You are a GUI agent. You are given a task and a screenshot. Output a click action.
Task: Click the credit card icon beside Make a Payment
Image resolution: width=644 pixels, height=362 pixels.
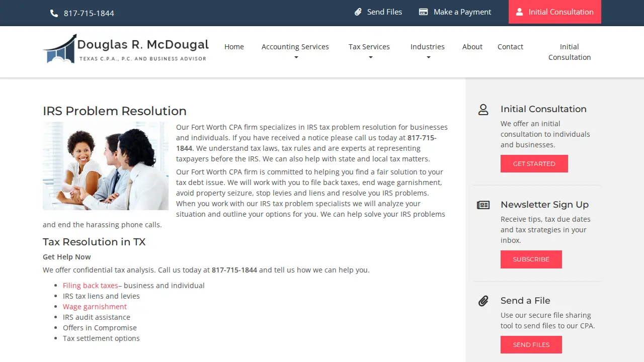424,12
